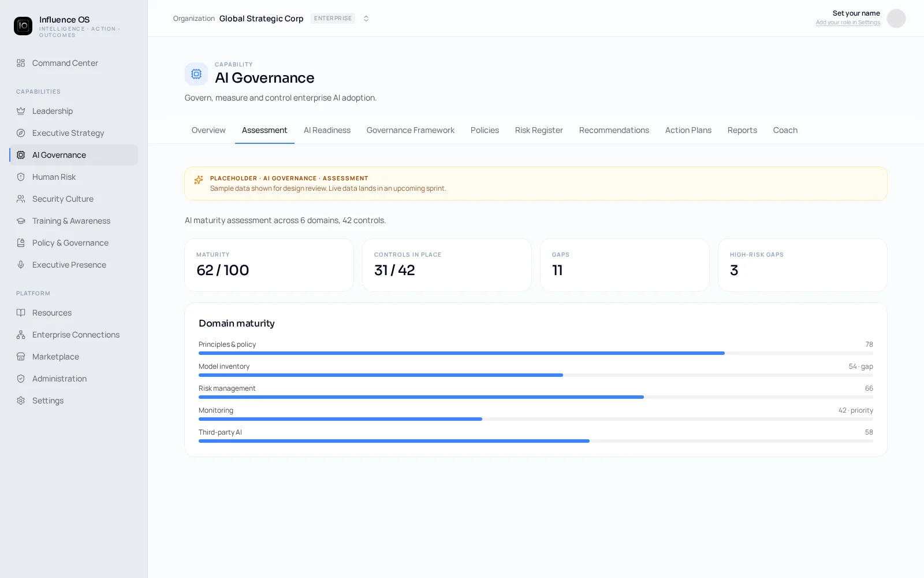Image resolution: width=924 pixels, height=578 pixels.
Task: Open Enterprise Connections network icon
Action: click(21, 335)
